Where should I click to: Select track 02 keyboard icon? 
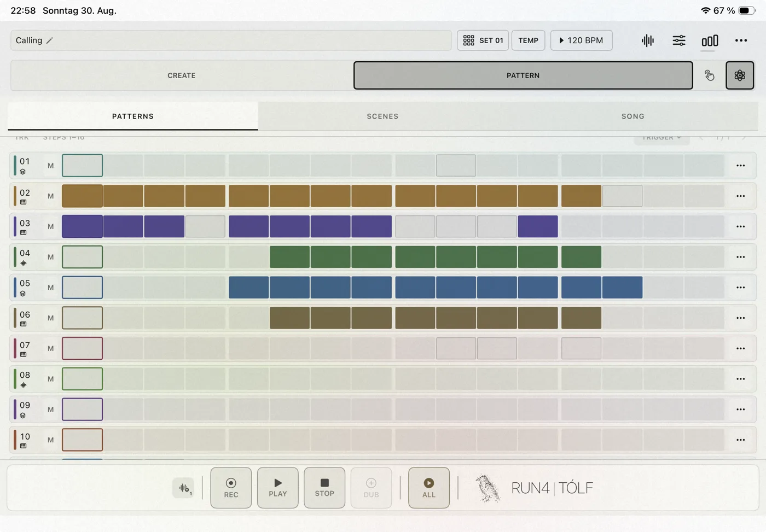tap(23, 202)
